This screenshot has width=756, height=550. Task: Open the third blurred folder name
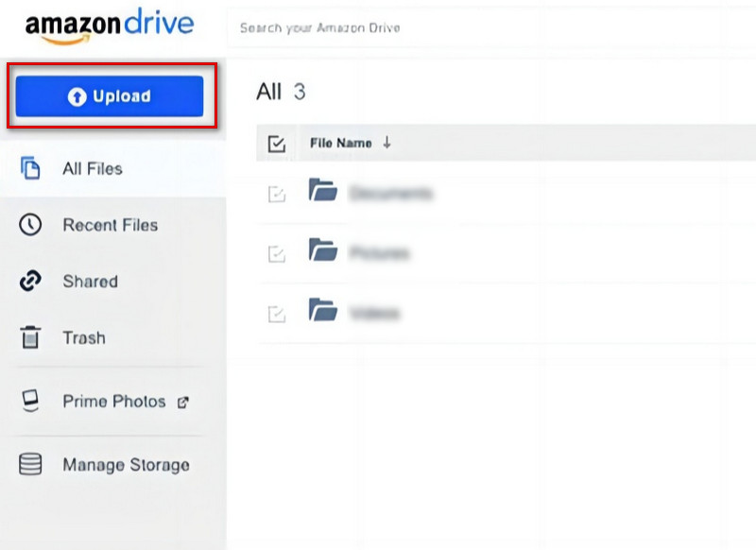tap(375, 314)
